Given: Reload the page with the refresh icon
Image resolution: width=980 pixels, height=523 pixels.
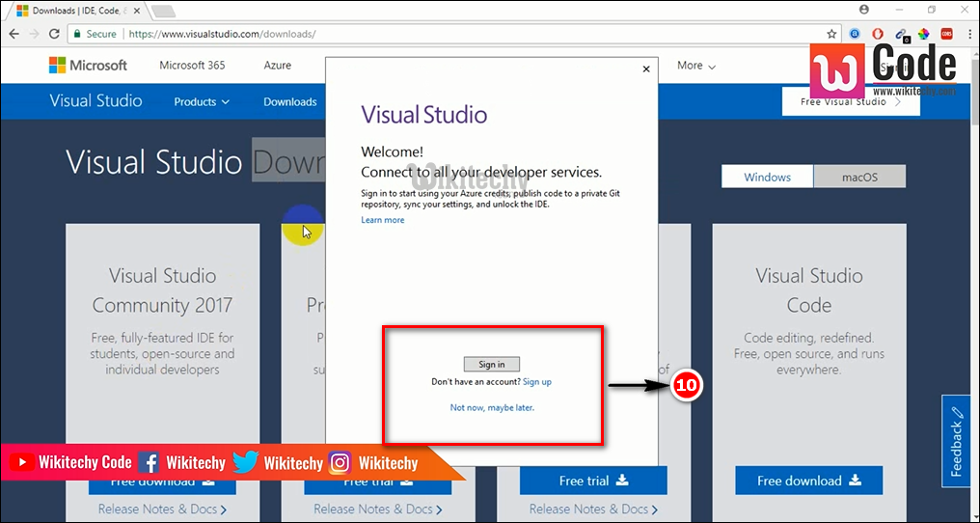Looking at the screenshot, I should click(56, 34).
